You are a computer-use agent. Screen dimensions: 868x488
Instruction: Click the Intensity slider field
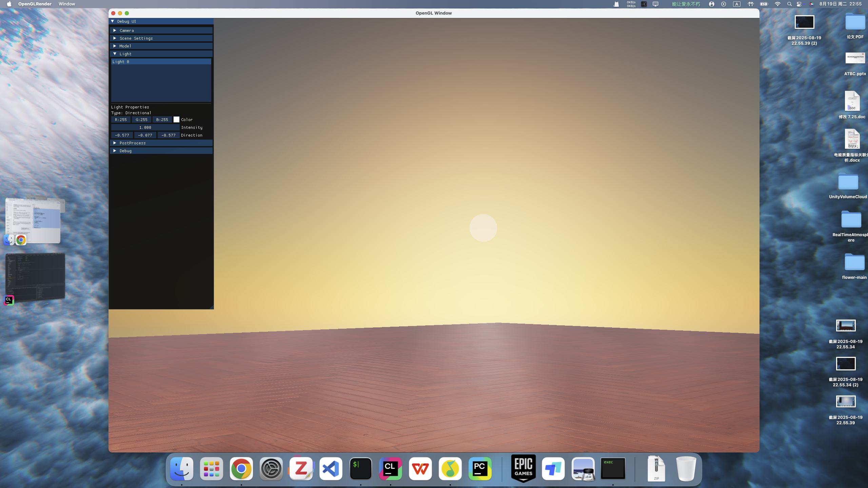[145, 127]
